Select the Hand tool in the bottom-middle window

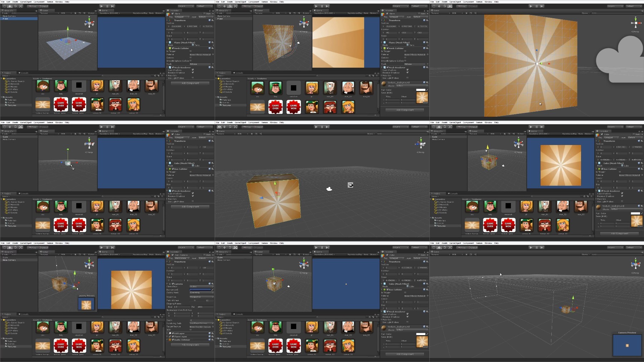[219, 247]
